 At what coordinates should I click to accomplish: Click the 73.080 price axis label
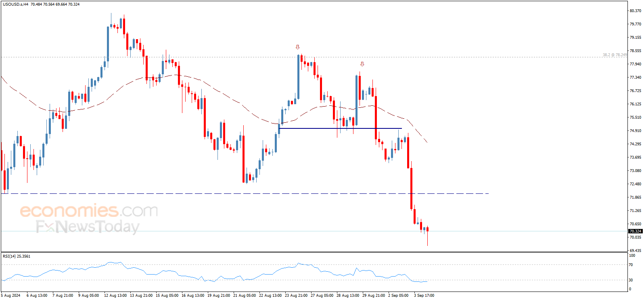click(636, 171)
